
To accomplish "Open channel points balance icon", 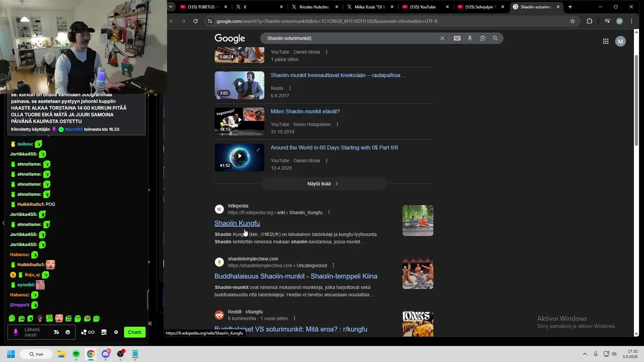I will [88, 332].
